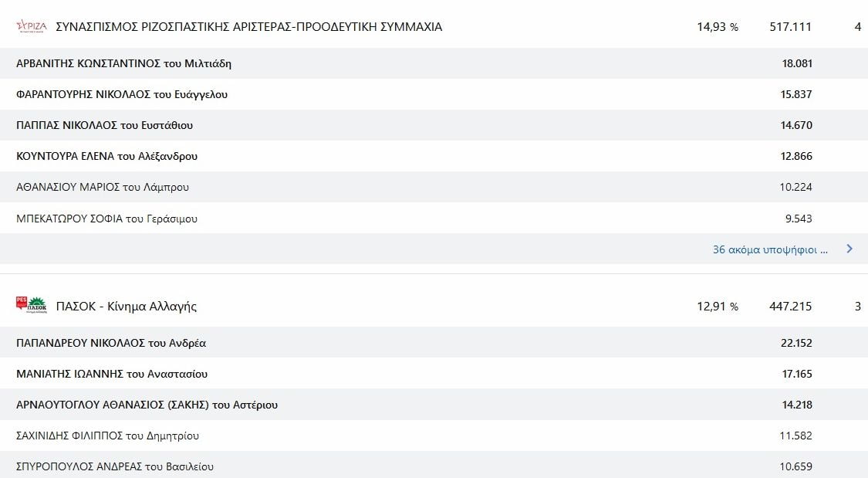Click the ΦΑΡΑΝΤΟΥΡΗΣ ΝΙΚΟΛΑΟΣ candidate row
Viewport: 868px width, 478px height.
122,94
